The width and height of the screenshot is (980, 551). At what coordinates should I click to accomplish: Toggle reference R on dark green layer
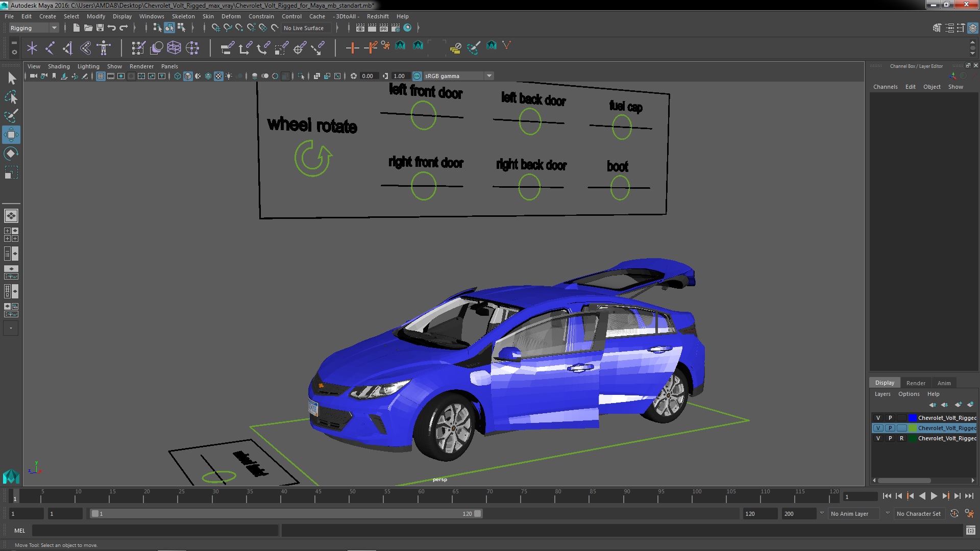tap(901, 438)
